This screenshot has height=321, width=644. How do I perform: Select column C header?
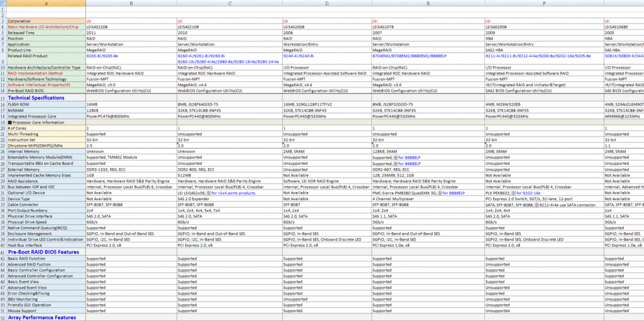229,4
